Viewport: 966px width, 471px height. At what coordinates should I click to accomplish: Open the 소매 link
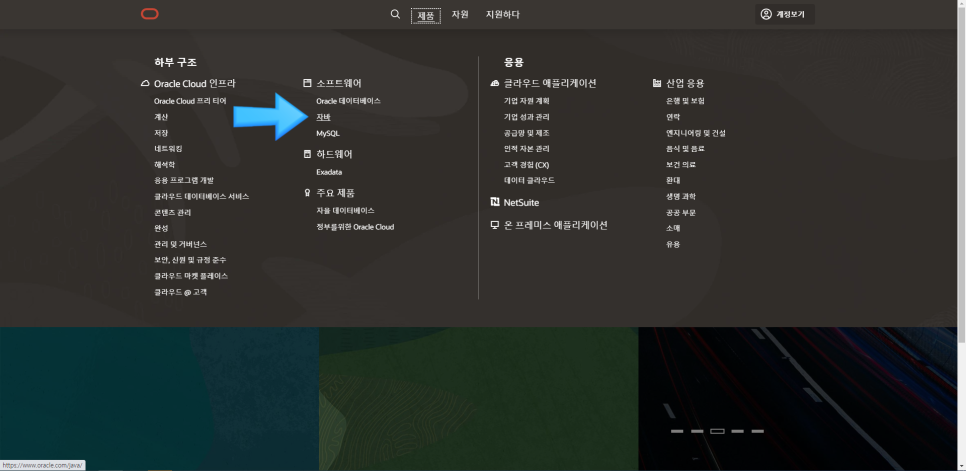point(673,228)
